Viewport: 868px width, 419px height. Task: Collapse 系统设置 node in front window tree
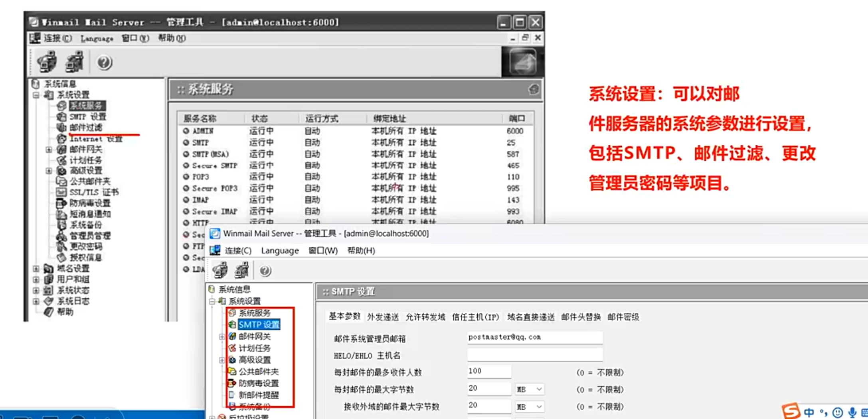click(x=212, y=301)
